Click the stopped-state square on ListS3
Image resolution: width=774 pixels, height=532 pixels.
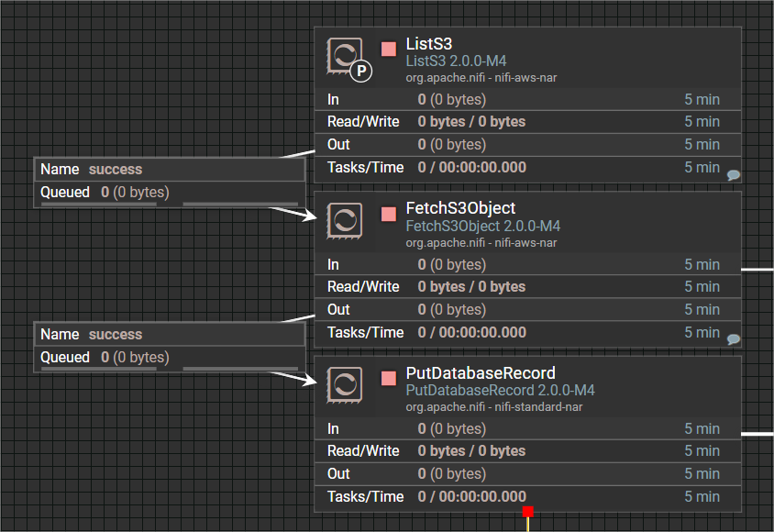point(388,49)
